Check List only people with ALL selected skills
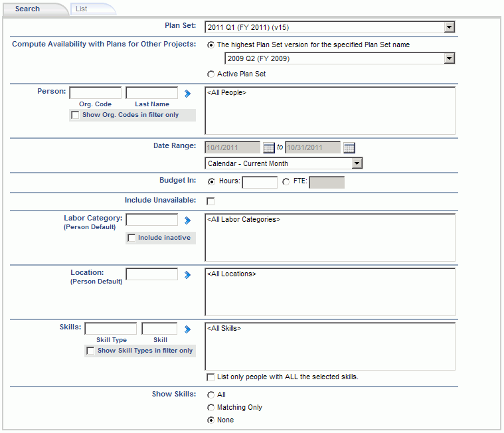504x433 pixels. (x=210, y=377)
